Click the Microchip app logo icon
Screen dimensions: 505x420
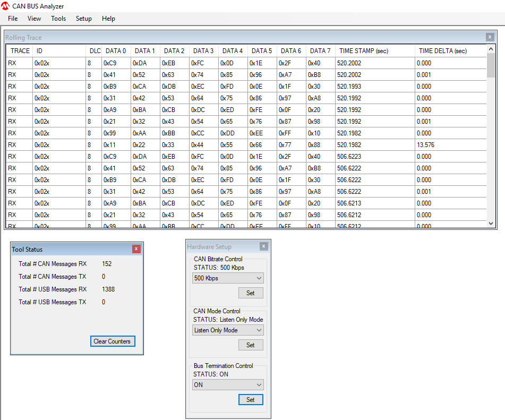(x=6, y=6)
